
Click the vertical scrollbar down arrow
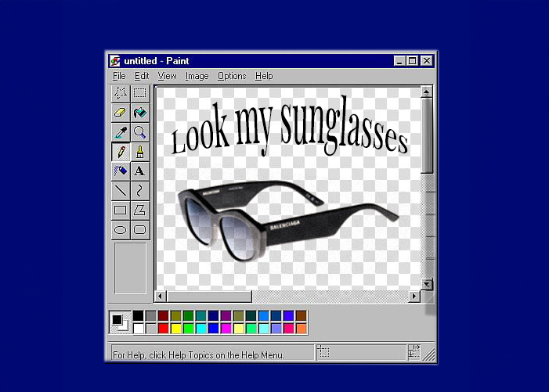(427, 284)
